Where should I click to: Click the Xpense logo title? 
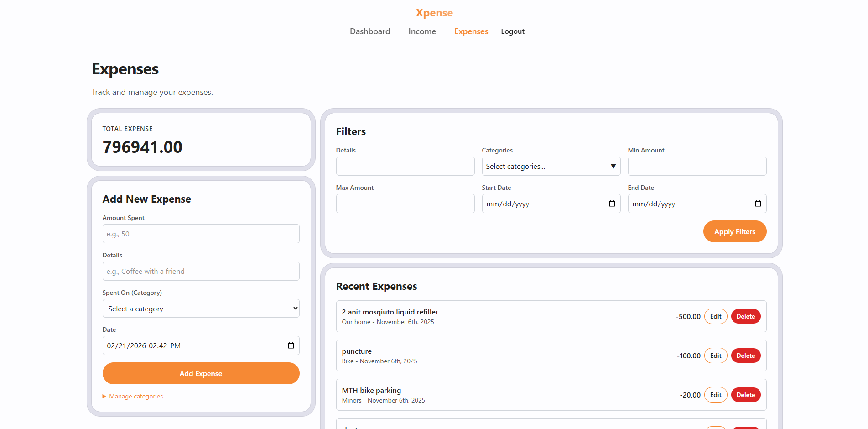434,13
